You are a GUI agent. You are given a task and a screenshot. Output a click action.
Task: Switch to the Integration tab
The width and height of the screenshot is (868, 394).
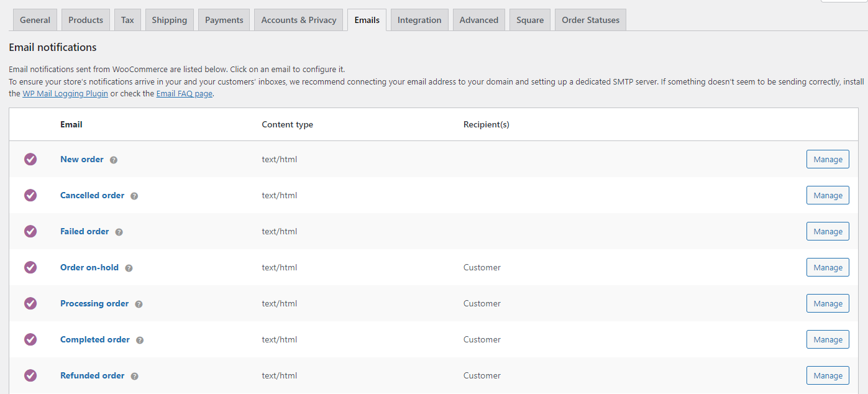click(x=419, y=20)
